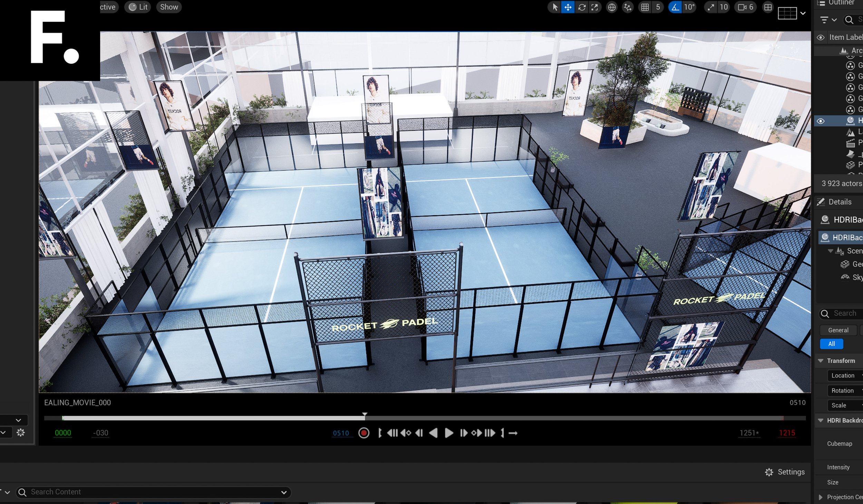Select the highlighted HDRIBackdrop row in Outliner
Screen dimensions: 863x504
[x=839, y=121]
